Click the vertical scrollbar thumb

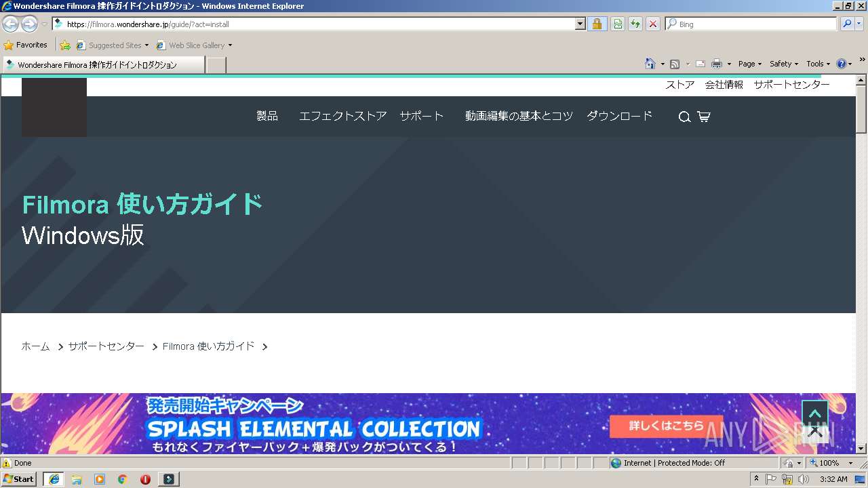tap(861, 108)
